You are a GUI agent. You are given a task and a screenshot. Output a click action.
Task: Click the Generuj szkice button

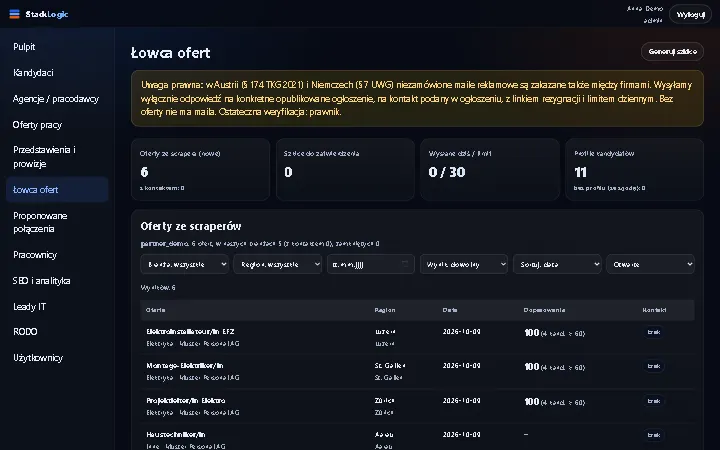click(x=672, y=51)
